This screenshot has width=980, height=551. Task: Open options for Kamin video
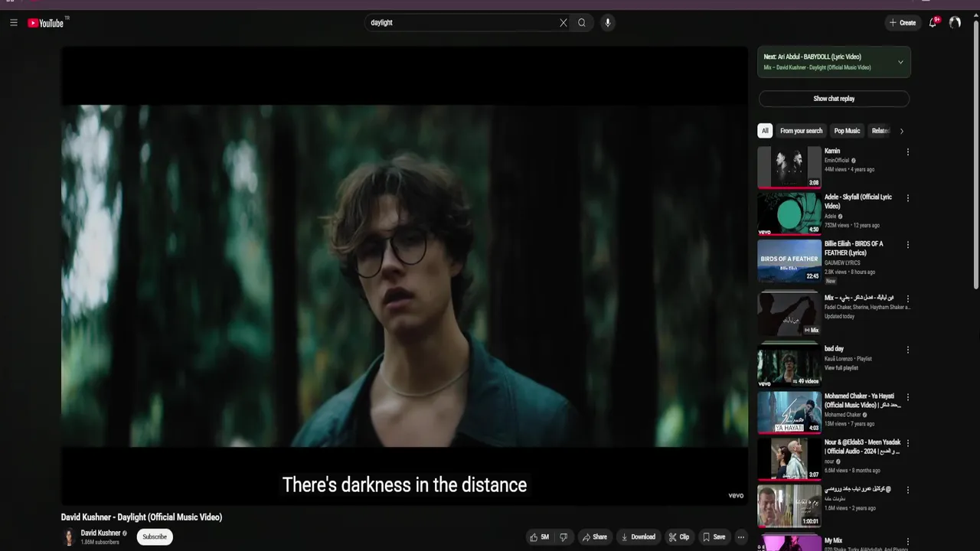point(908,152)
